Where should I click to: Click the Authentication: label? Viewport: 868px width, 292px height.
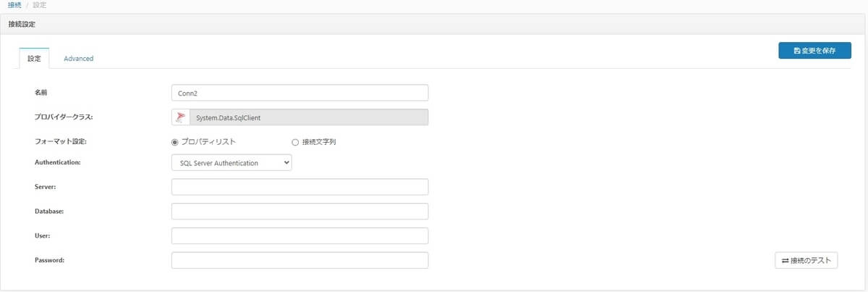tap(57, 163)
